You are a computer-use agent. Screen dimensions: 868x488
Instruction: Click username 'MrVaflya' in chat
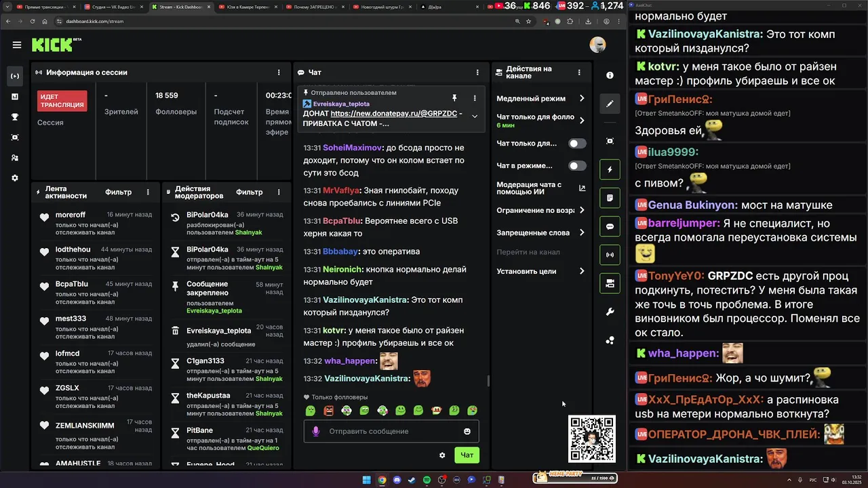tap(341, 190)
